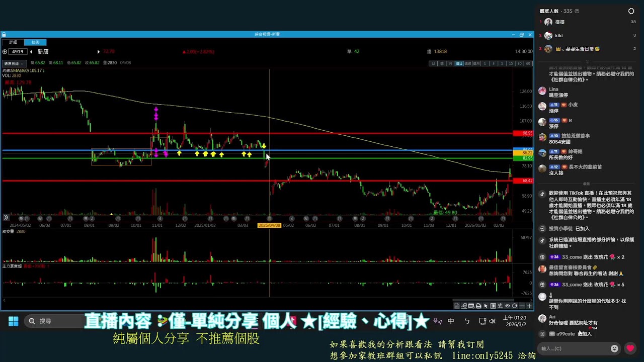Click the document icon in bottom chart toolbar
This screenshot has height=362, width=644.
[x=456, y=306]
